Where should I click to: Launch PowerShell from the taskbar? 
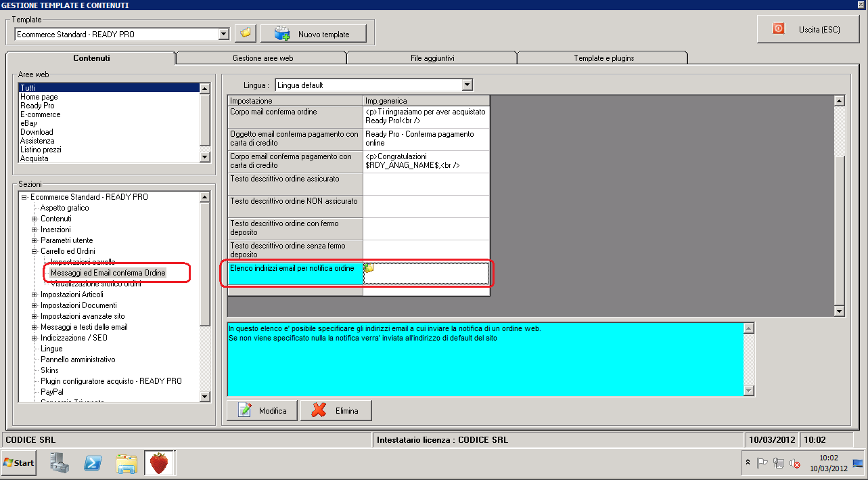pyautogui.click(x=93, y=463)
